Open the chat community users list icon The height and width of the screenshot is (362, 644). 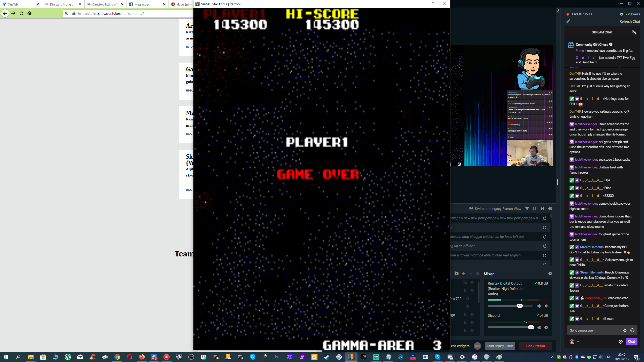click(634, 32)
